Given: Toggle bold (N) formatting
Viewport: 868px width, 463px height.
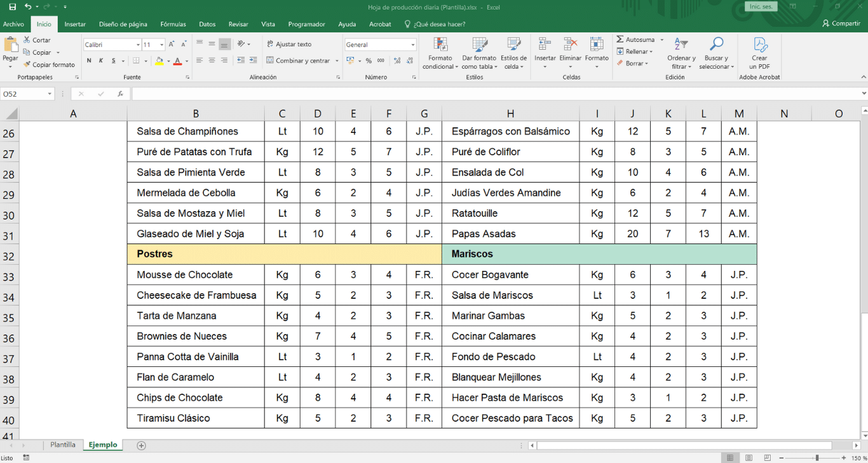Looking at the screenshot, I should (x=89, y=61).
